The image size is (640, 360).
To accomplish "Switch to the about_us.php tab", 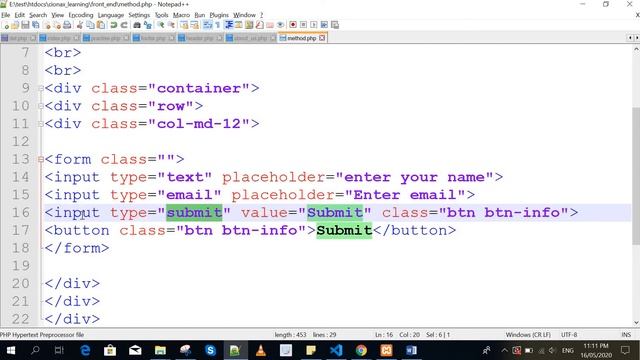I will click(x=251, y=38).
